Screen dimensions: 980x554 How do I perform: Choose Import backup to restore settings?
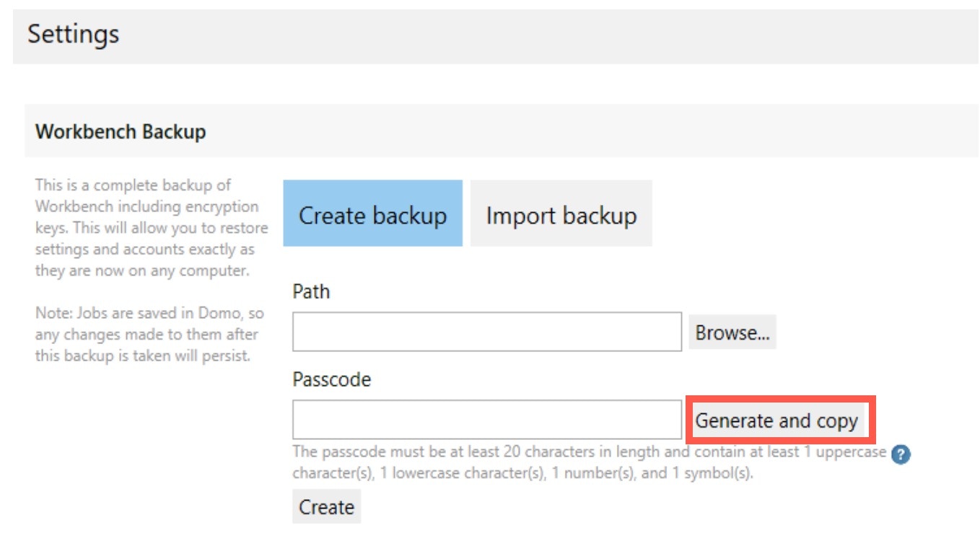pyautogui.click(x=561, y=214)
